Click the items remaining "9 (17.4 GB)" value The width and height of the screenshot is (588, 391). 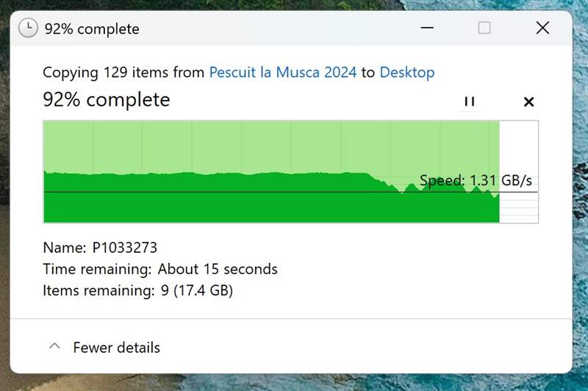197,290
